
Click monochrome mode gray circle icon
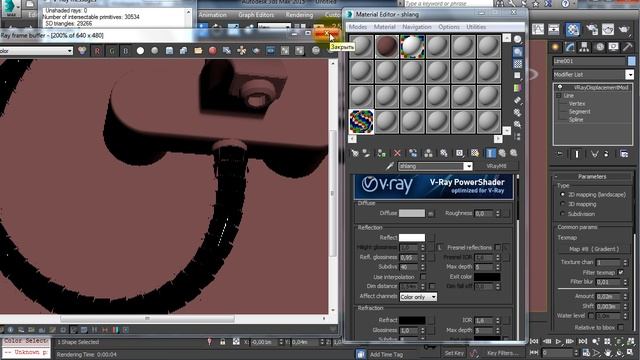click(155, 51)
